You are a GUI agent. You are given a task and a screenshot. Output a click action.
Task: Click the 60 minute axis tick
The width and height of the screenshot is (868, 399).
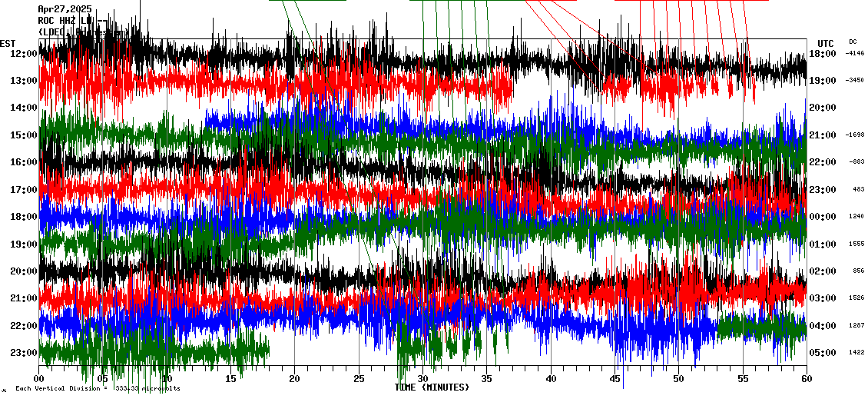coord(806,379)
